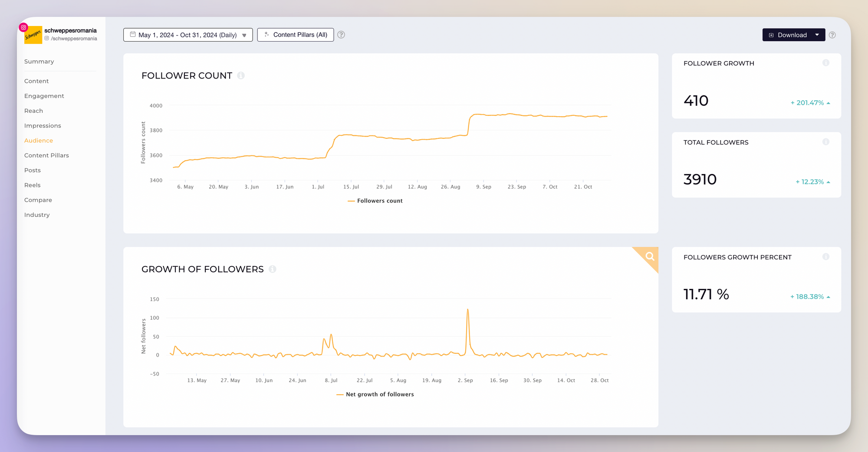Expand the Download button dropdown arrow
The image size is (868, 452).
click(x=817, y=35)
